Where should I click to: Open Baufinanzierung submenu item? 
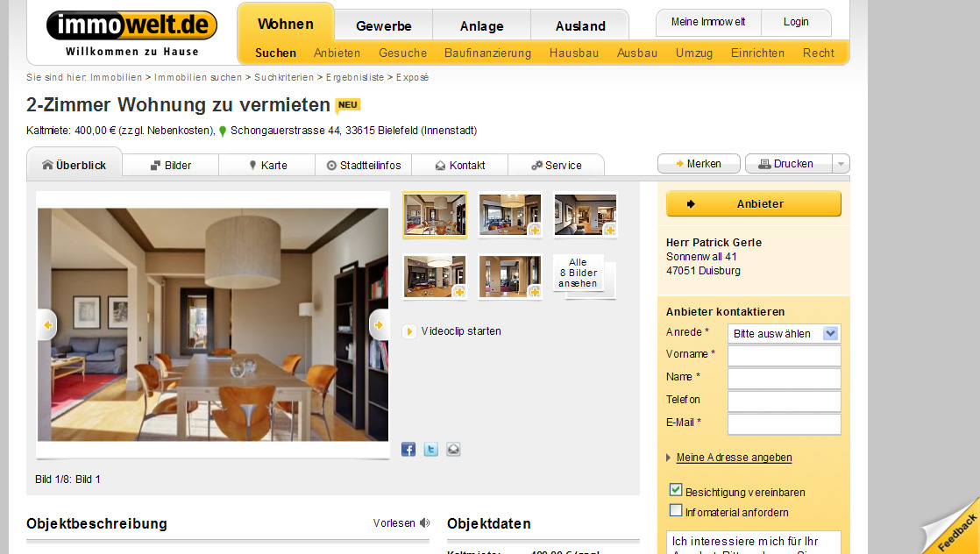point(487,53)
